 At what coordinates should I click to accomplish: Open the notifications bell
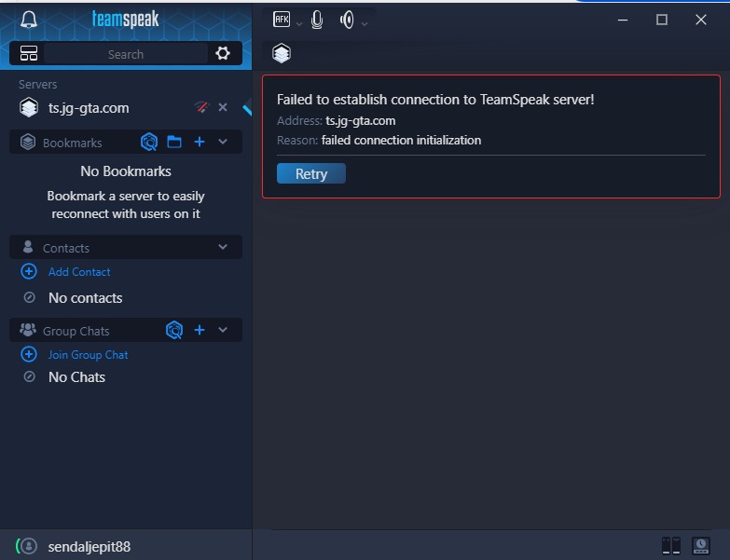pos(29,20)
